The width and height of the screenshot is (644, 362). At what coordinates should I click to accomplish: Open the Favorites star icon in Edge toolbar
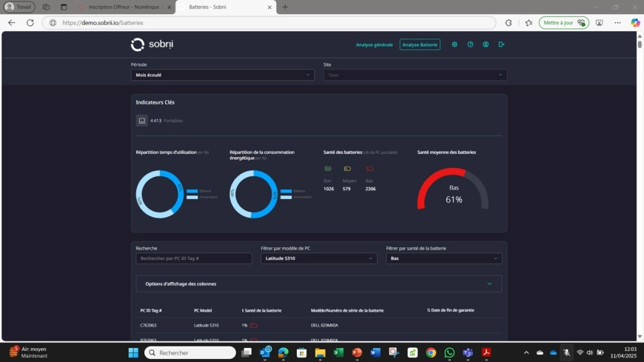tap(529, 23)
